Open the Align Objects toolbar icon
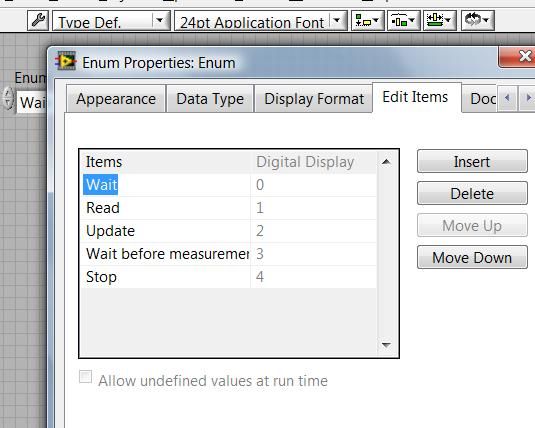Screen dimensions: 535x428 pos(367,20)
